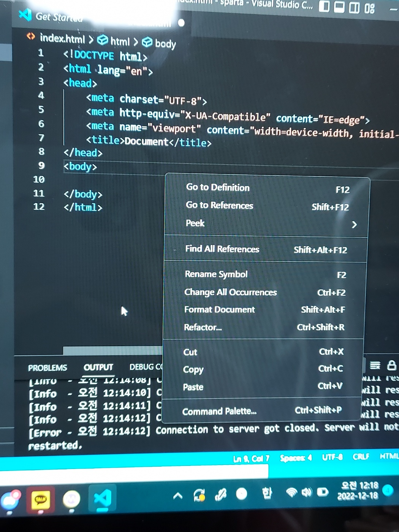The width and height of the screenshot is (399, 532).
Task: Switch to OUTPUT panel tab
Action: [98, 367]
